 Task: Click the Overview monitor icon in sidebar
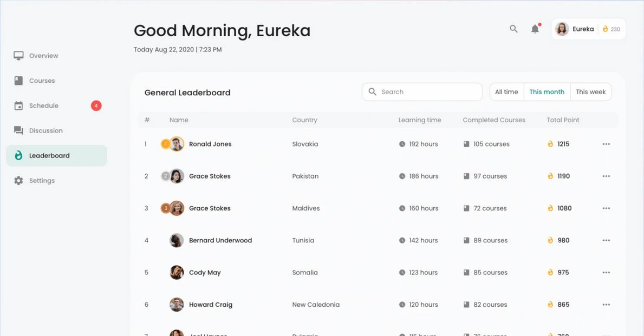[x=19, y=56]
